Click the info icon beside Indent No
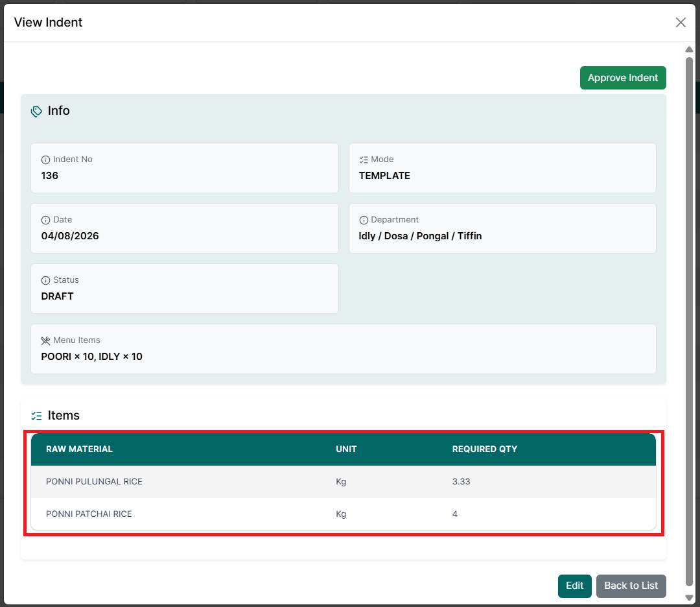Screen dimensions: 700x607 (45, 160)
